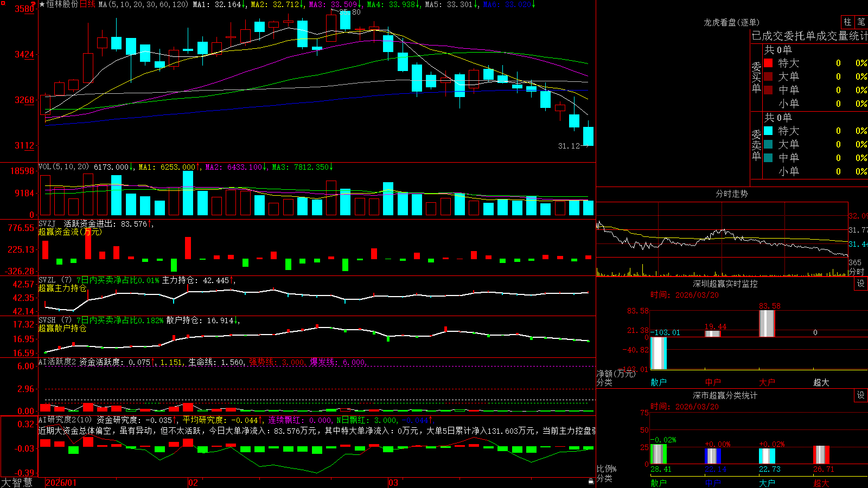868x488 pixels.
Task: Click the MA(5,10,20,30,60,120) indicator parameters
Action: click(144, 4)
